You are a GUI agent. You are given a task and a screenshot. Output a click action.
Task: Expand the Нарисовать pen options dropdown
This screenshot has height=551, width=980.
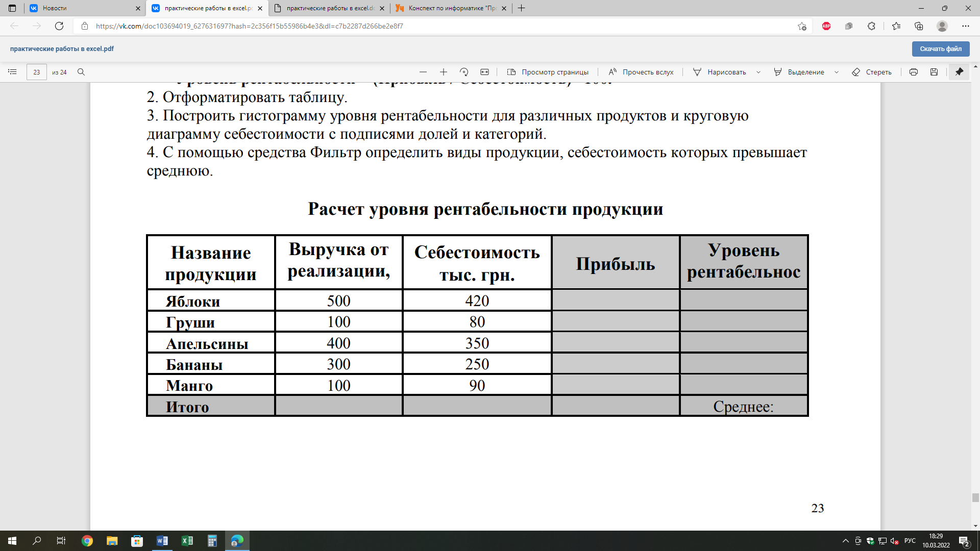click(x=758, y=72)
